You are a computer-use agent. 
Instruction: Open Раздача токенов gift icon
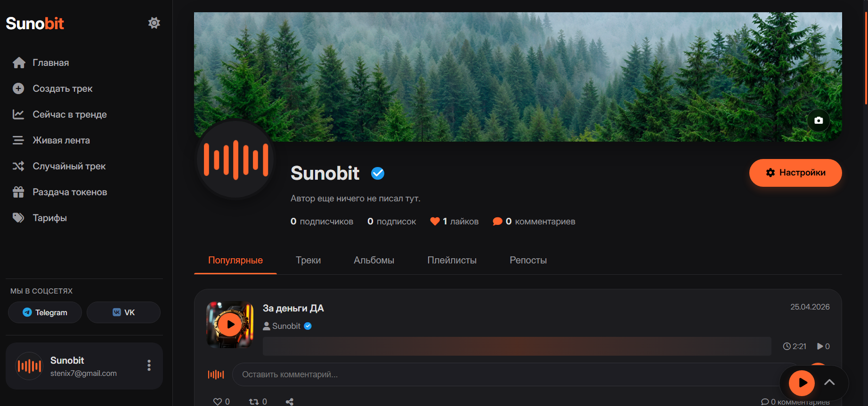point(18,192)
